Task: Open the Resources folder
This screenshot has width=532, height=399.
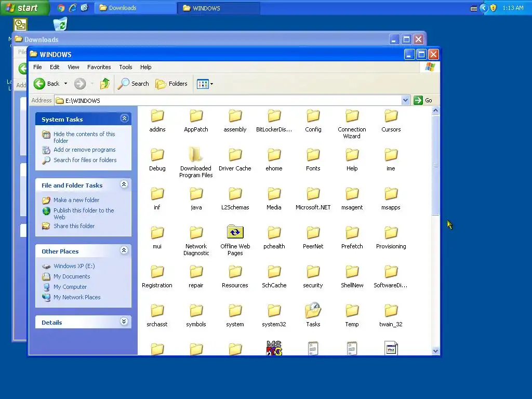Action: [235, 276]
